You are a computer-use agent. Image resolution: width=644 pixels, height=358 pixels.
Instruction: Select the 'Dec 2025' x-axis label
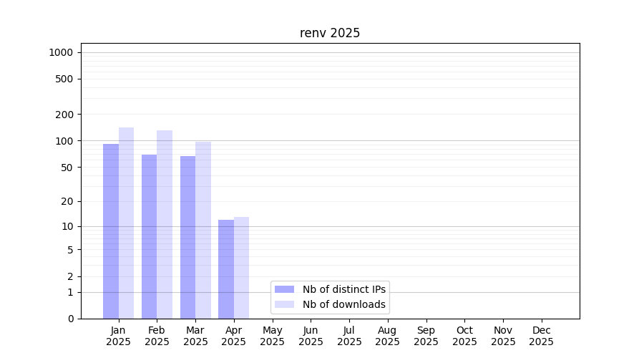click(541, 336)
